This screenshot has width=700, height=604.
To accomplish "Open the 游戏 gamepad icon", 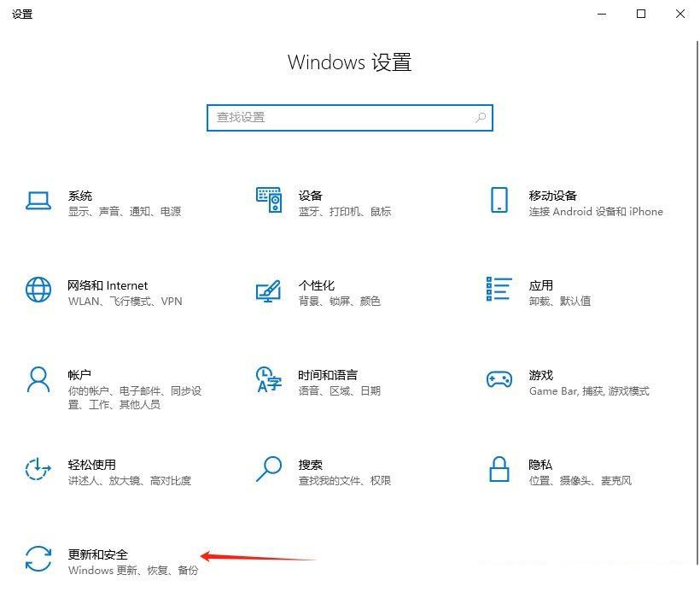I will pyautogui.click(x=499, y=379).
